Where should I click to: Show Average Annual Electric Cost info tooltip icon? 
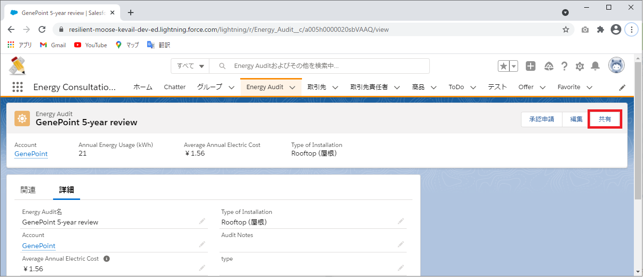click(107, 259)
